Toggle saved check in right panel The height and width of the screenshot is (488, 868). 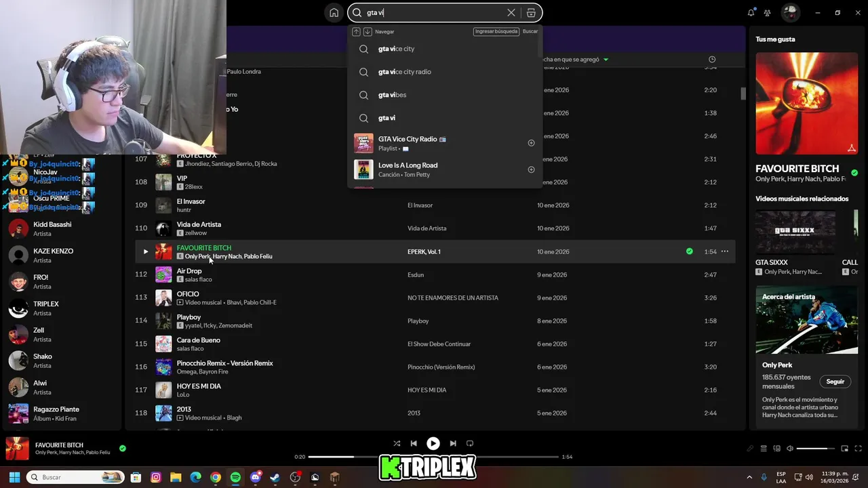coord(854,173)
